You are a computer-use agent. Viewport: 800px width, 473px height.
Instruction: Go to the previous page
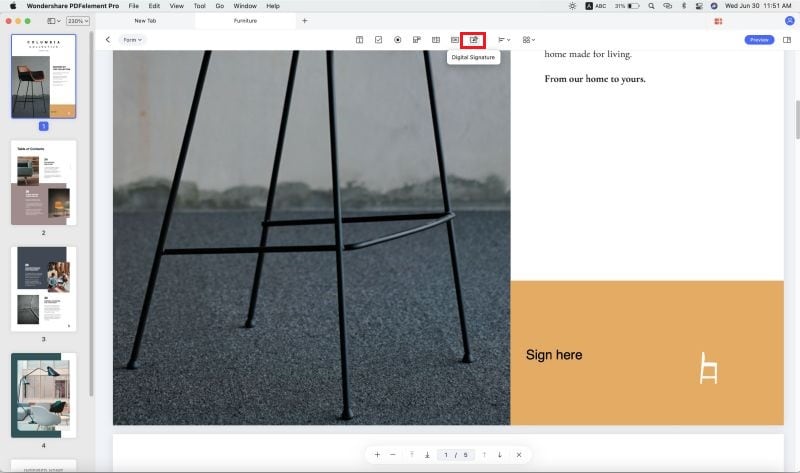(x=484, y=455)
